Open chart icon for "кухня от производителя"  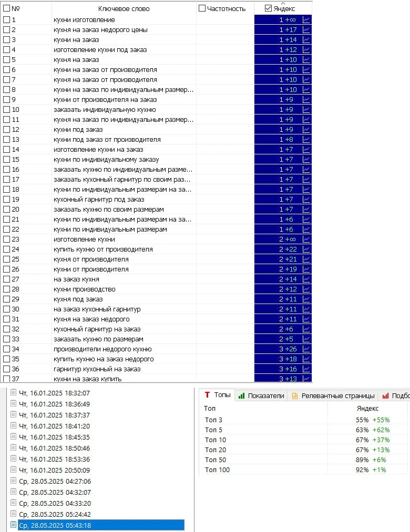[306, 259]
